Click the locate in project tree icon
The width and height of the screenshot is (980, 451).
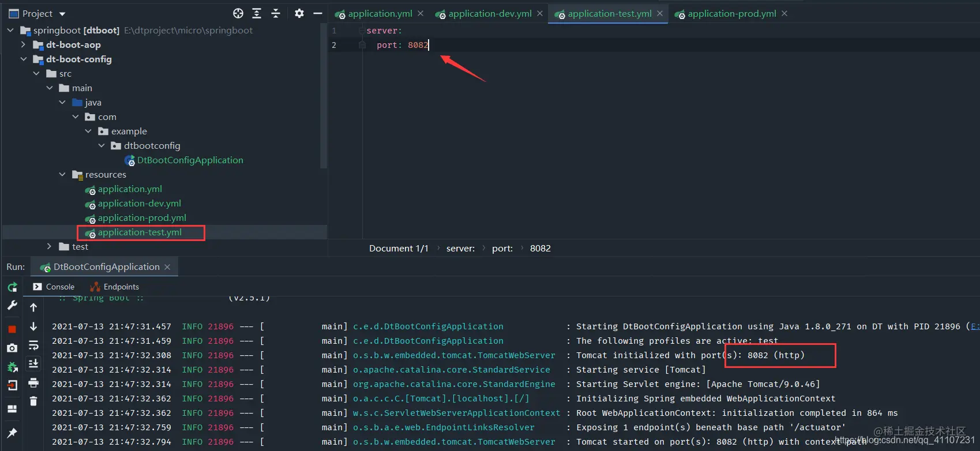238,13
